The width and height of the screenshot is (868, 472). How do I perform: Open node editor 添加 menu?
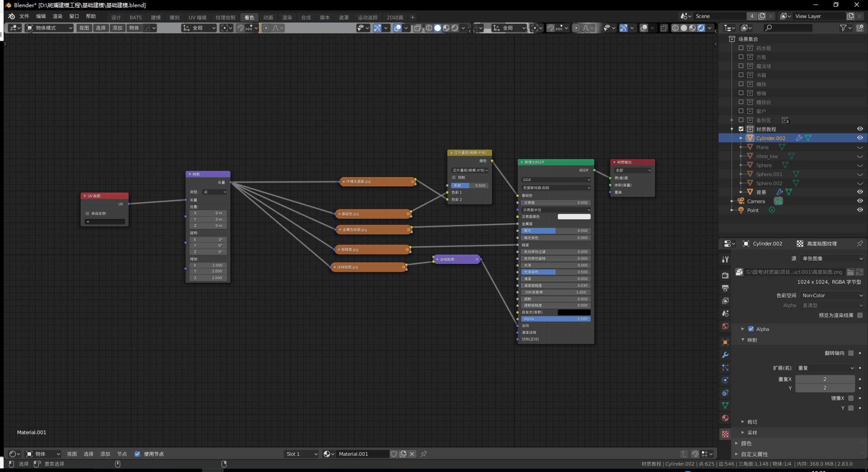[105, 454]
